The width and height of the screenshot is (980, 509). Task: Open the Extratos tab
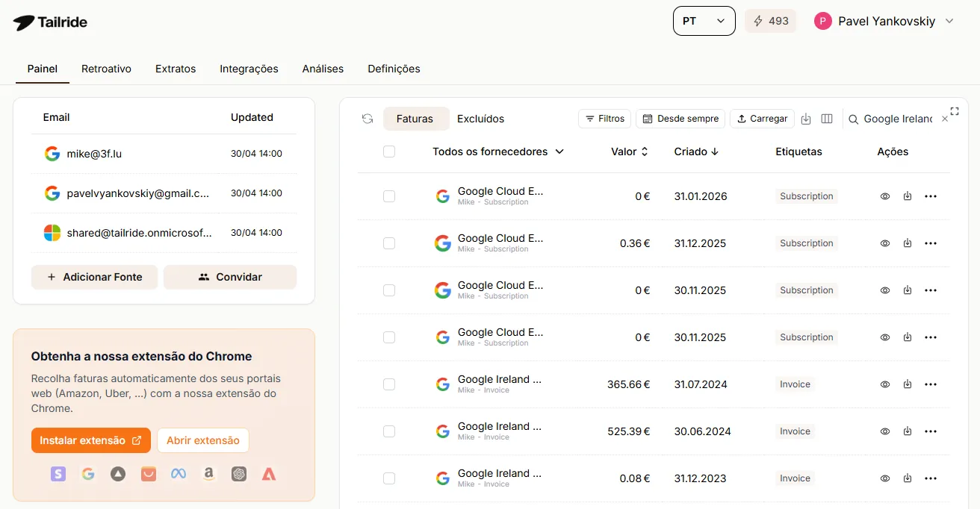pos(176,69)
